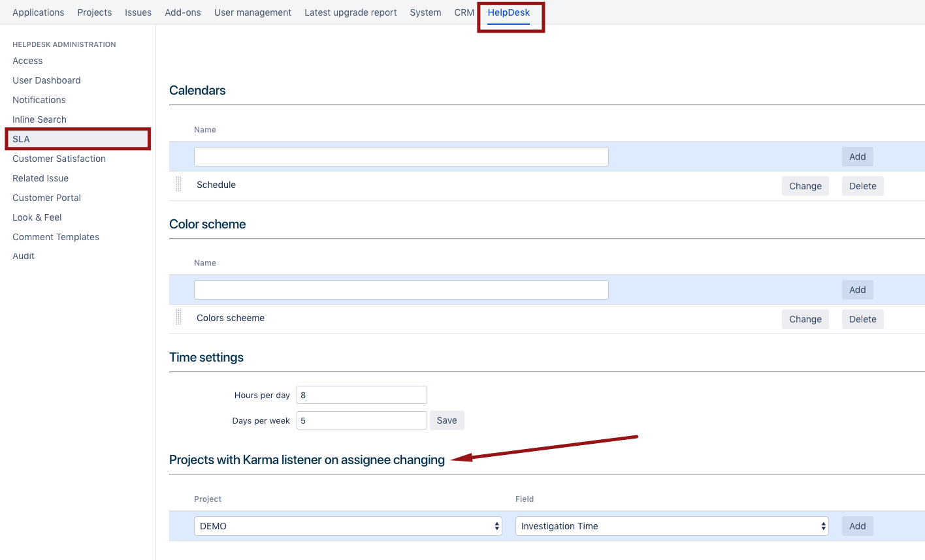Open Comment Templates page

tap(56, 237)
